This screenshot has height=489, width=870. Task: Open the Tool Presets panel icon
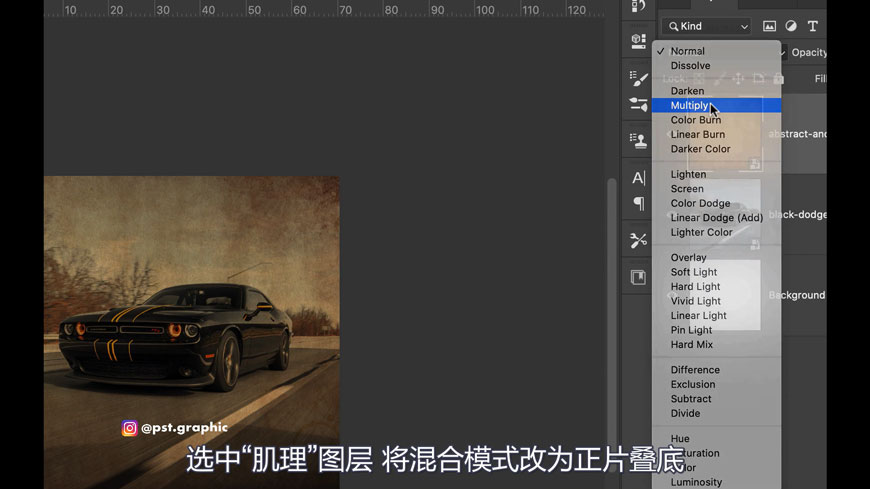(x=638, y=240)
